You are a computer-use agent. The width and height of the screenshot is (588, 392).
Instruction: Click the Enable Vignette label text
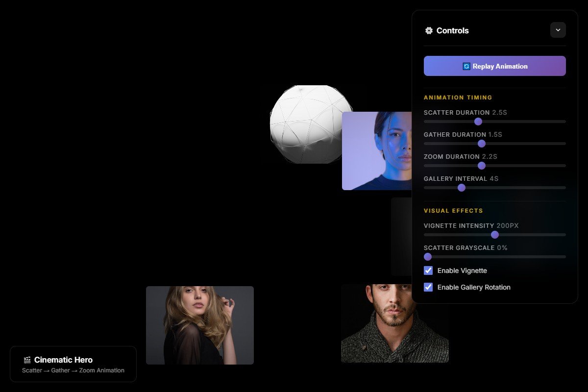click(x=462, y=270)
